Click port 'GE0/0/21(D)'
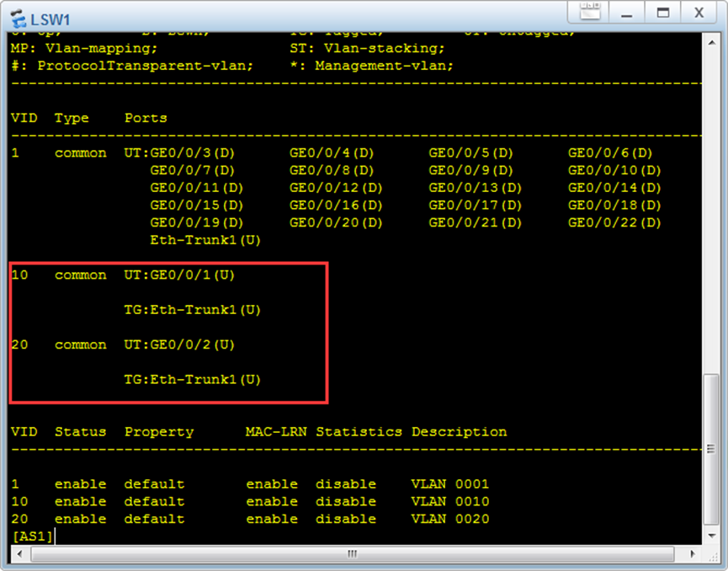This screenshot has width=728, height=571. 476,222
